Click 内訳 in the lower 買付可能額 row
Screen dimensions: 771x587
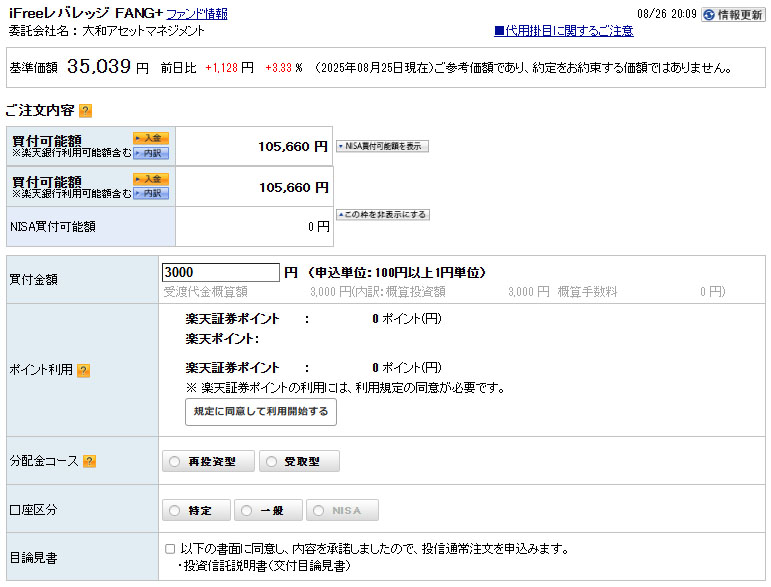pyautogui.click(x=151, y=193)
